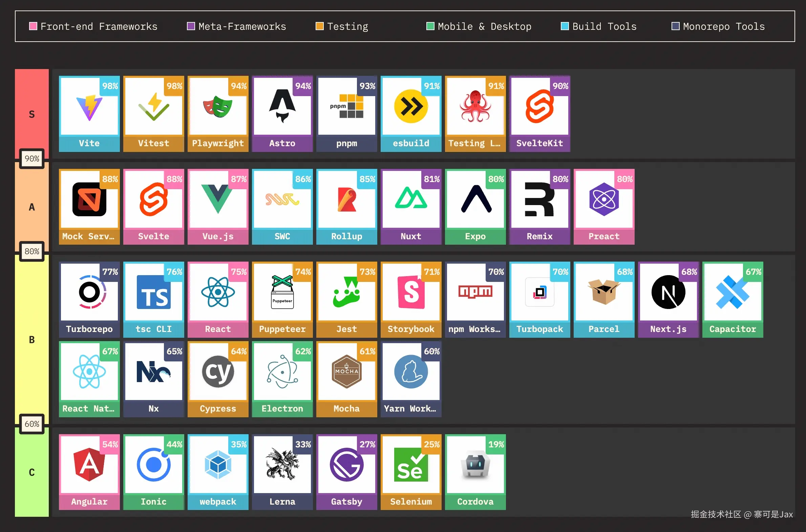Click the Angular shield logo

pyautogui.click(x=89, y=465)
